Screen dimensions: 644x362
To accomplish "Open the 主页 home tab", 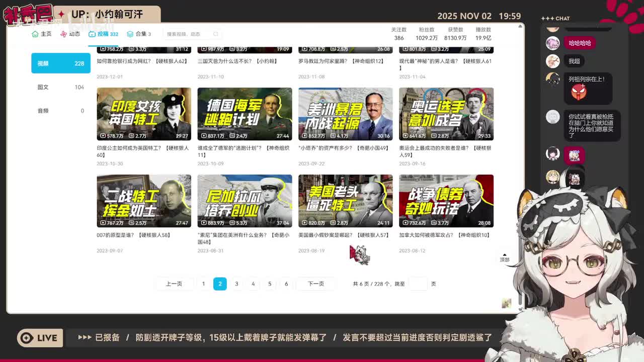I will (x=42, y=34).
